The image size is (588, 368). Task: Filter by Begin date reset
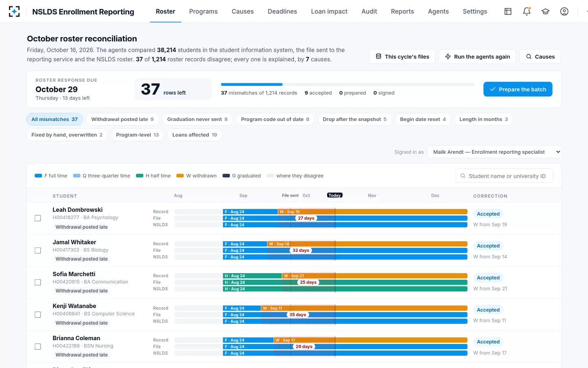coord(423,119)
